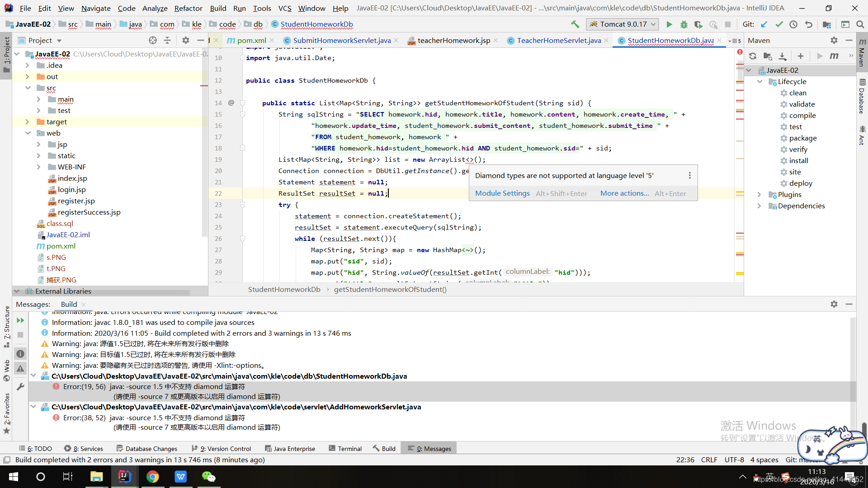The width and height of the screenshot is (868, 488).
Task: Toggle the information filter in Messages panel
Action: 20,354
